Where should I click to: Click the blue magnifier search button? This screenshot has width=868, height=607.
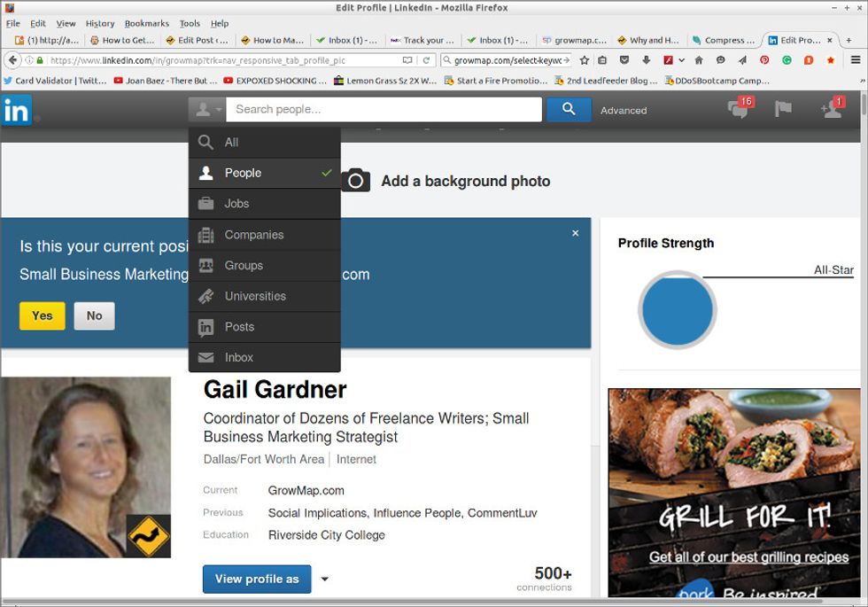coord(569,109)
